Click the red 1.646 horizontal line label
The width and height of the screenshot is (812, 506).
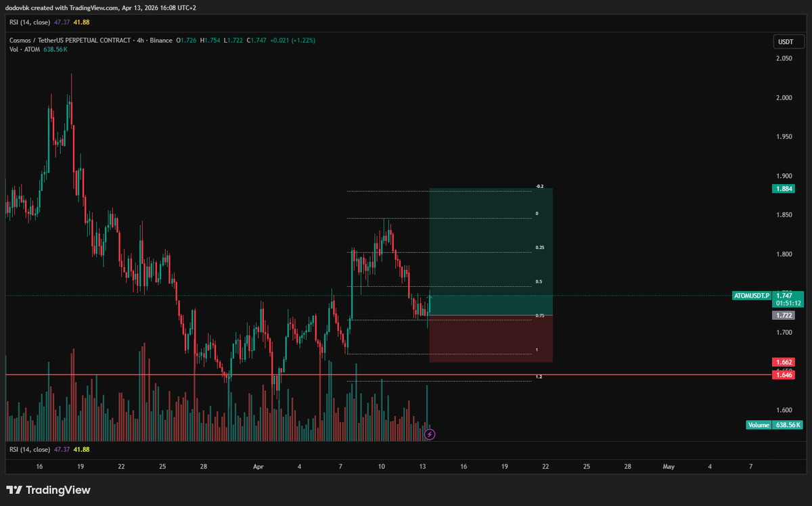point(783,375)
